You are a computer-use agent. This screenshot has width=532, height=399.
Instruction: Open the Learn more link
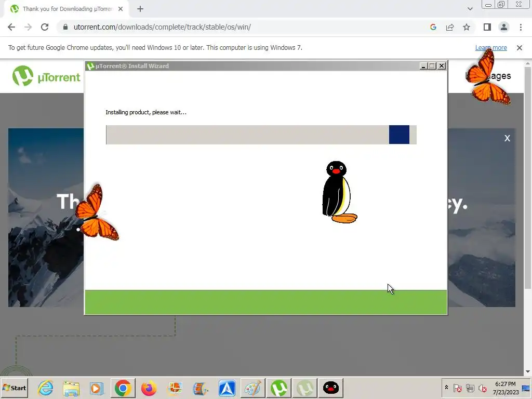pos(491,48)
